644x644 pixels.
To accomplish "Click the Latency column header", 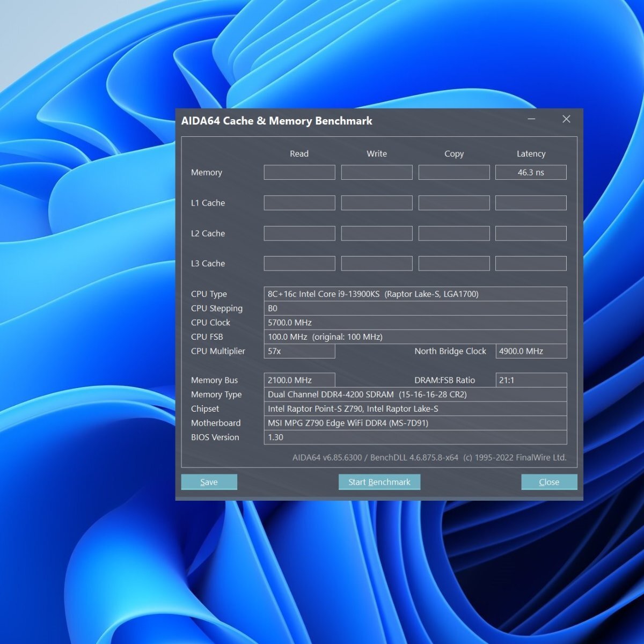I will pyautogui.click(x=531, y=153).
